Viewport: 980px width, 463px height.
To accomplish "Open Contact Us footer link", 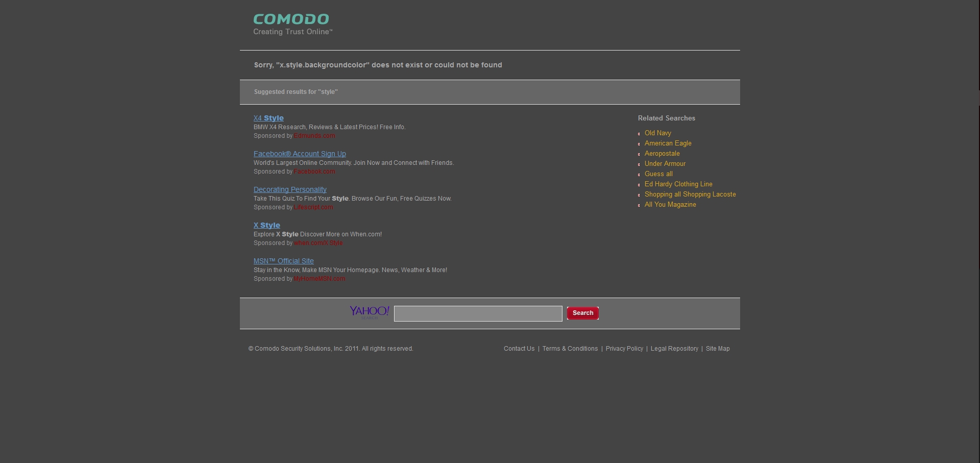I will click(x=519, y=349).
